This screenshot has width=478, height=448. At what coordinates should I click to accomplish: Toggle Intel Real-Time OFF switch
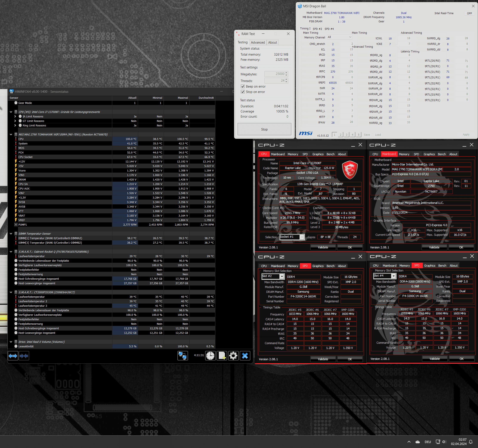click(469, 14)
